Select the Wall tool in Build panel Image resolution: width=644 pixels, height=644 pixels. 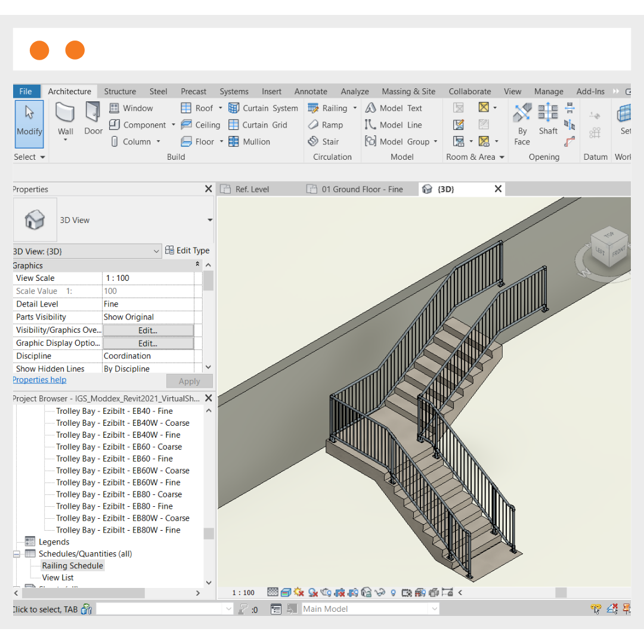[x=65, y=118]
